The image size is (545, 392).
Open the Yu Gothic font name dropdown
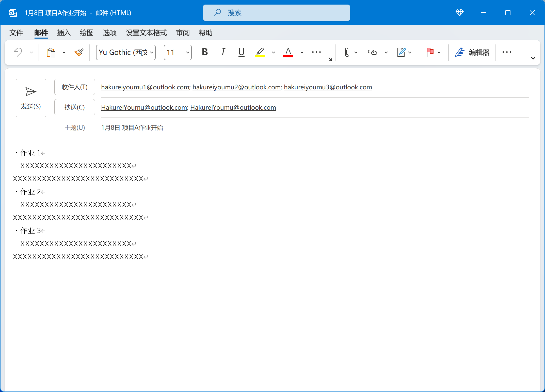[152, 53]
